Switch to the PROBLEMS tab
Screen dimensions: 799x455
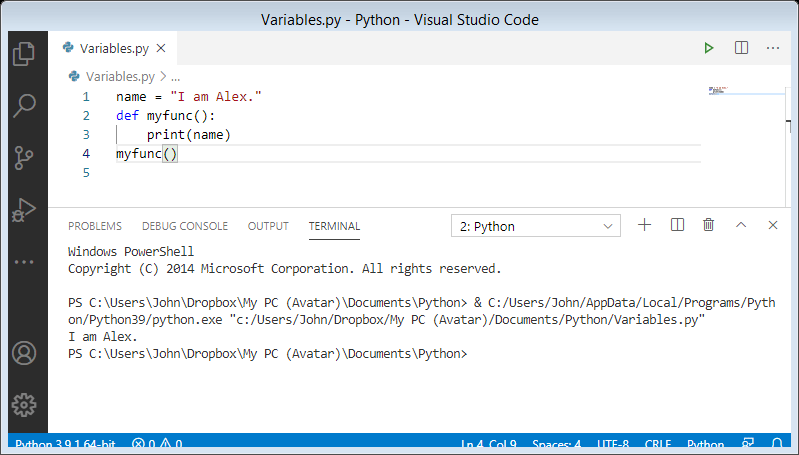pos(95,226)
